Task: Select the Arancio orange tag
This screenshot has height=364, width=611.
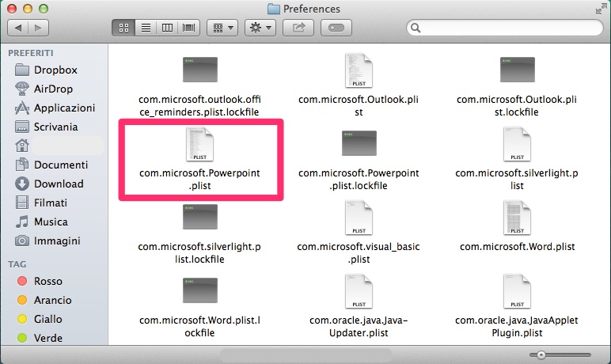Action: pyautogui.click(x=44, y=300)
